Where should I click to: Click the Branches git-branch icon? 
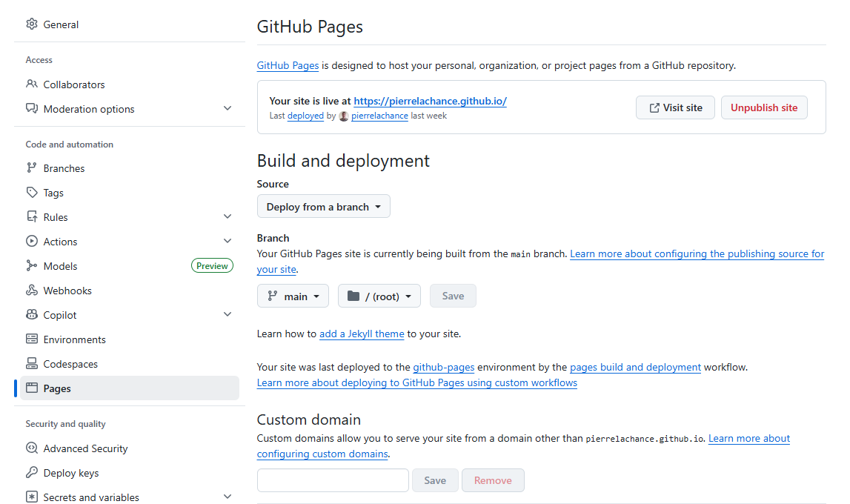[x=32, y=168]
